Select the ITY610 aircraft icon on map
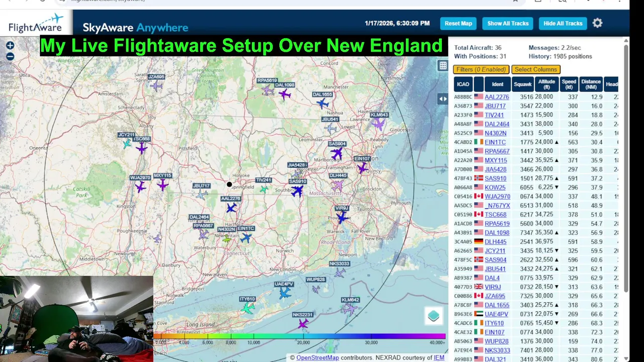 (248, 308)
